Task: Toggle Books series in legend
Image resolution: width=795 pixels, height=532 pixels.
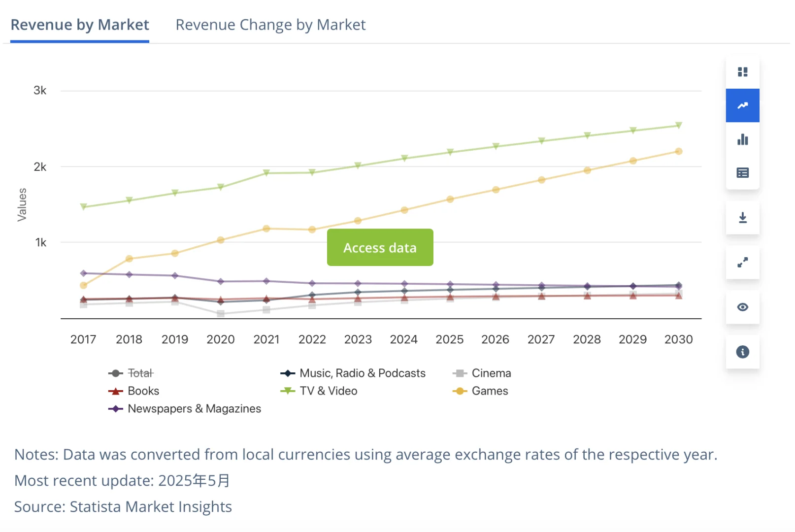Action: pyautogui.click(x=133, y=391)
